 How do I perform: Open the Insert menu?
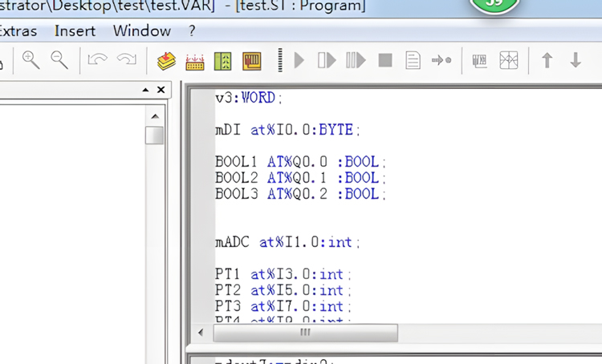click(75, 31)
